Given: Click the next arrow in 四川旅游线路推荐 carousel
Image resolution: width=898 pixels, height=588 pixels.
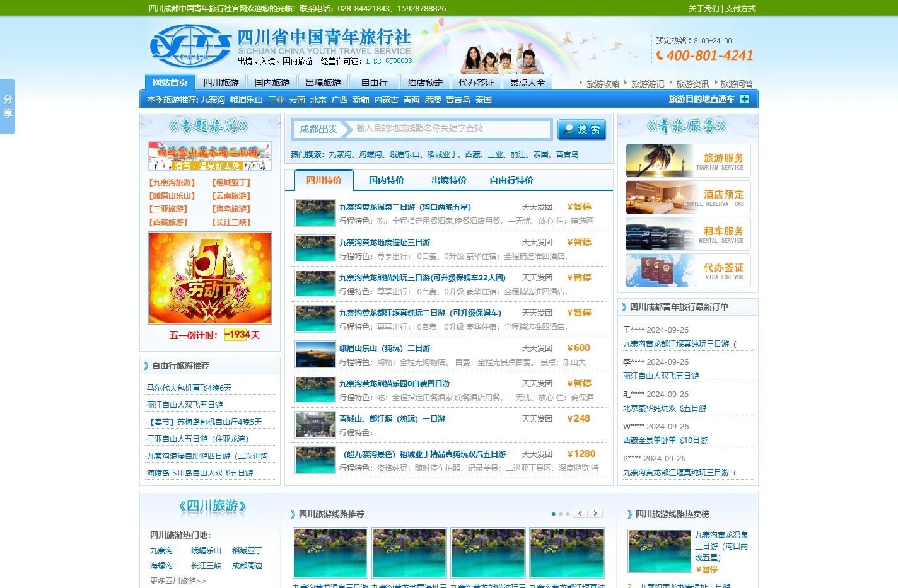Looking at the screenshot, I should [595, 514].
